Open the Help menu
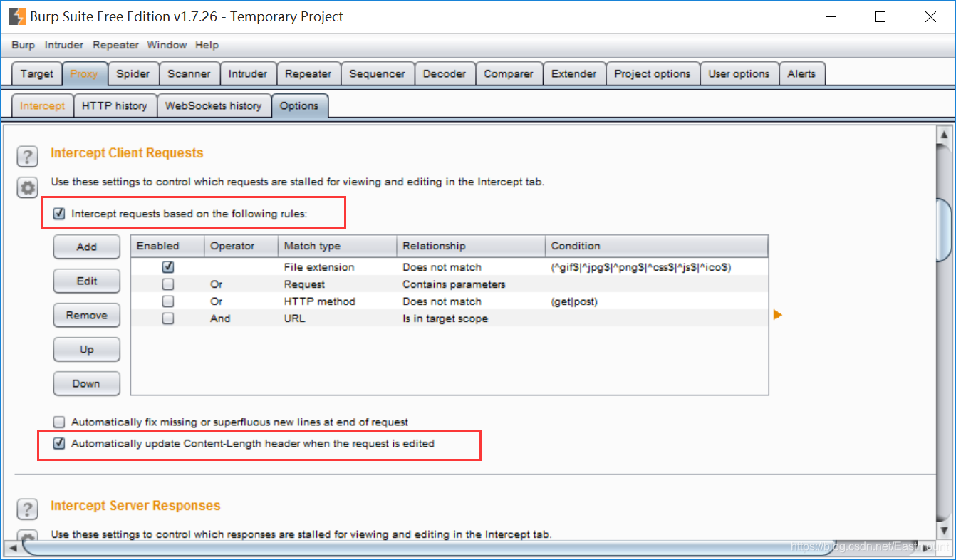Screen dimensions: 956x560 tap(207, 45)
